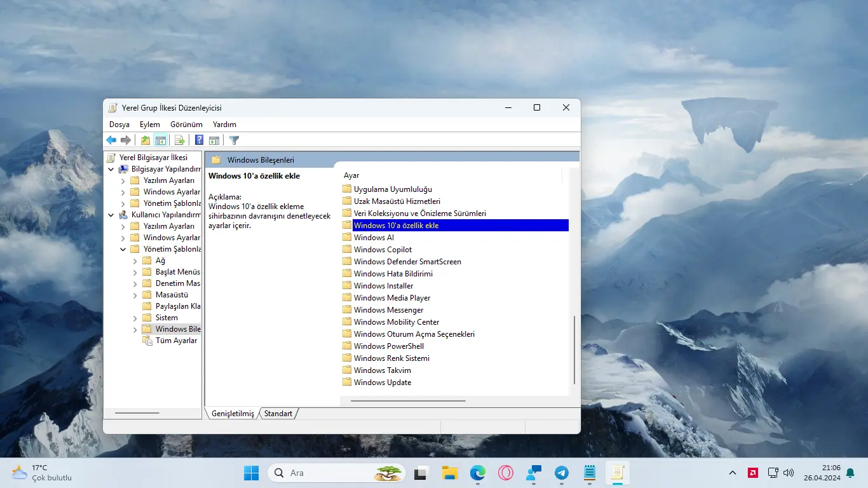Collapse the expanded Yönetim Şablonları node
Image resolution: width=868 pixels, height=488 pixels.
point(123,249)
